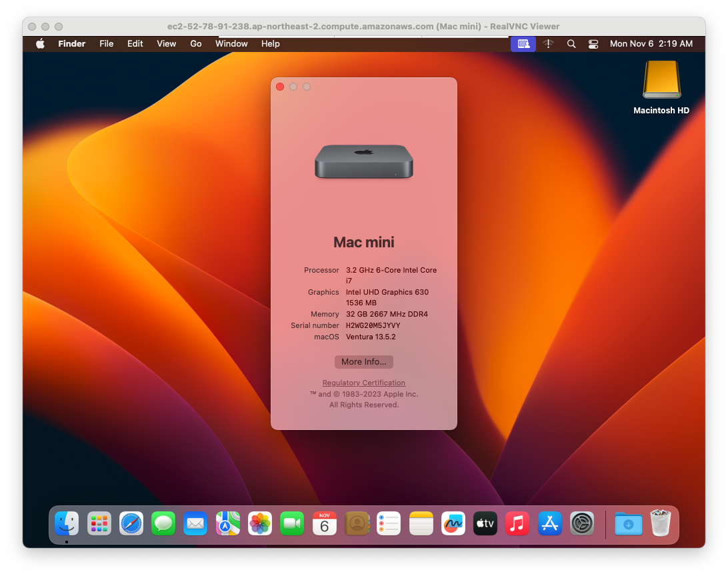Click the 32 GB 2667 MHz DDR4 value
This screenshot has width=728, height=576.
point(387,314)
